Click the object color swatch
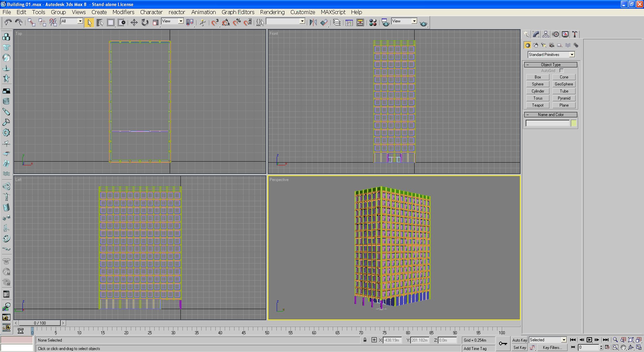This screenshot has width=644, height=352. (574, 123)
